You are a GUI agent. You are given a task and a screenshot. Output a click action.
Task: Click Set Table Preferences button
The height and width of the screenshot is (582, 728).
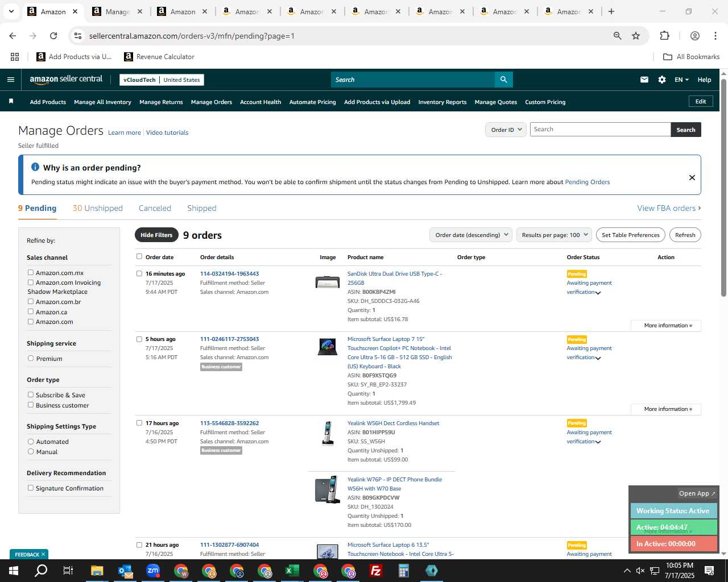(631, 235)
